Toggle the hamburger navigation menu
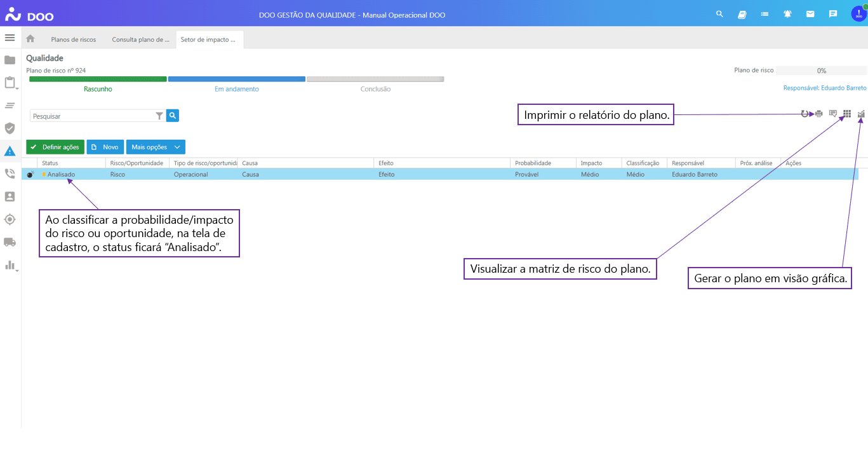 [x=10, y=38]
